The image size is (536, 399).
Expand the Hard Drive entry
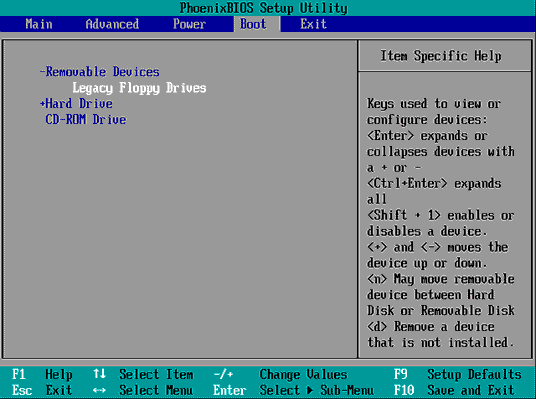(x=76, y=104)
